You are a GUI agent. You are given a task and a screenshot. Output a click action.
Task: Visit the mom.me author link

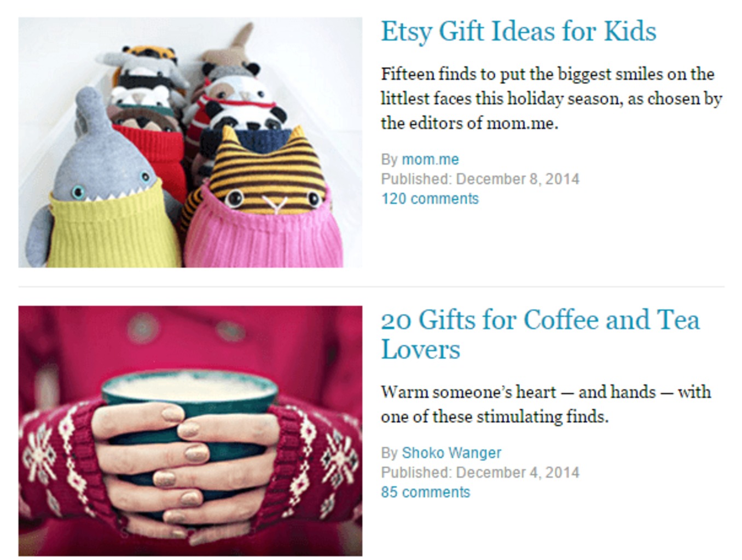click(430, 159)
